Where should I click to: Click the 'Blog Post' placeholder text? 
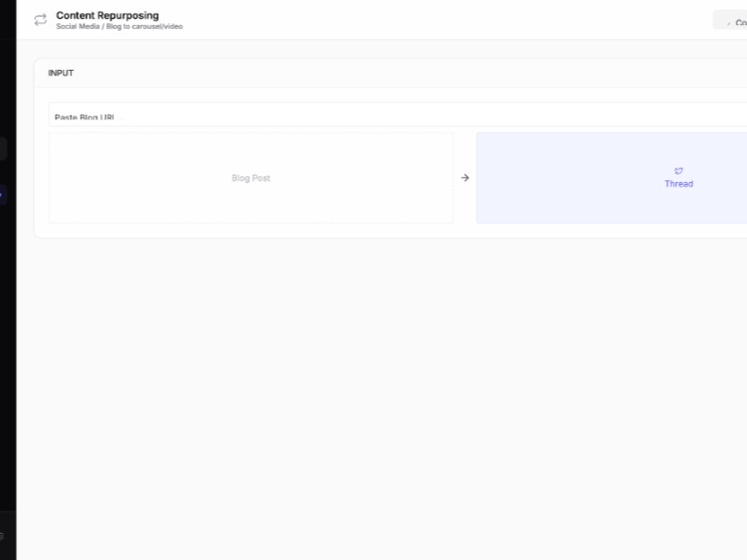(250, 177)
